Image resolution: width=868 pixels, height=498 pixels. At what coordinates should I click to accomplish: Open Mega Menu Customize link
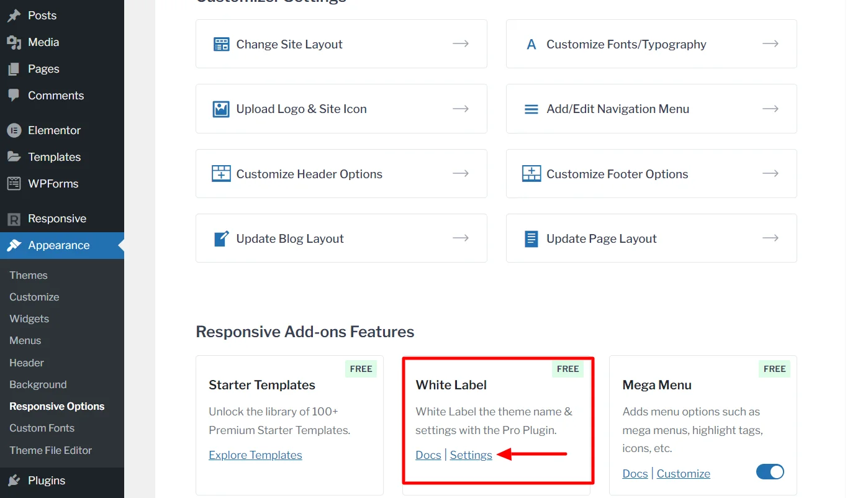click(x=684, y=474)
